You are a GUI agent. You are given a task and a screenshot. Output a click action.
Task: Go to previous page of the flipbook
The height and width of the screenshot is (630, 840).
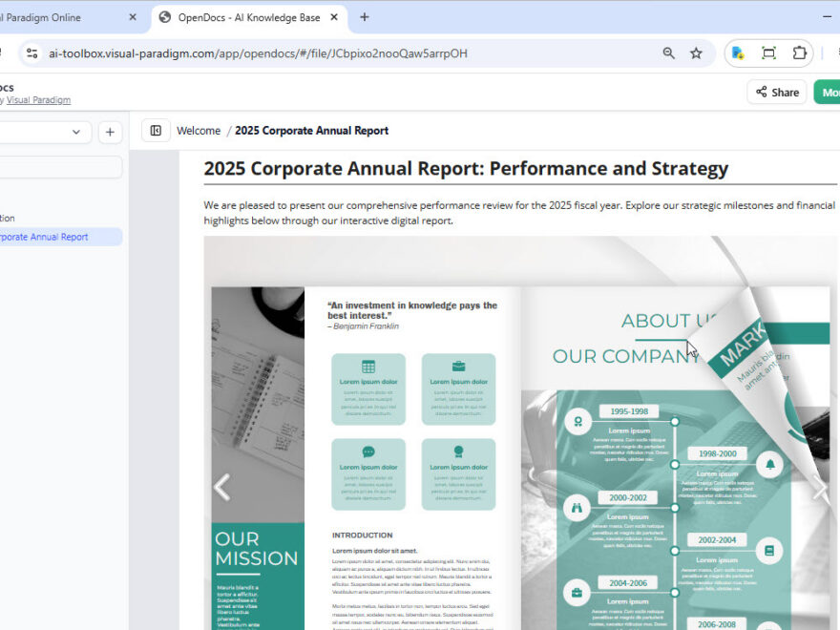click(x=221, y=487)
